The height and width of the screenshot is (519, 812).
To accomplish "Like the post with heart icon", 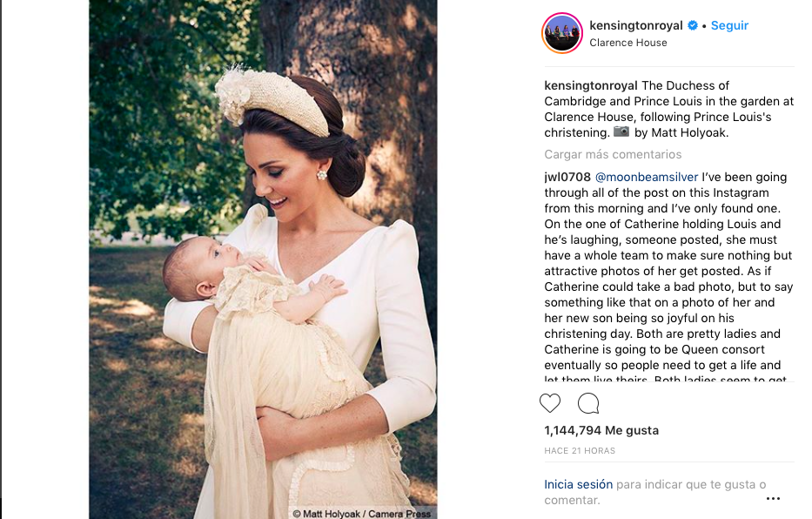I will tap(550, 403).
